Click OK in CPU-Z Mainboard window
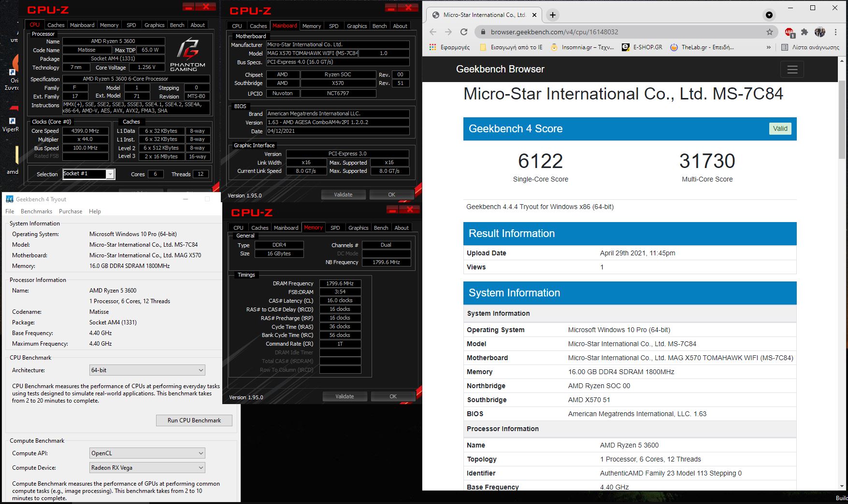Viewport: 848px width, 504px height. [x=391, y=195]
